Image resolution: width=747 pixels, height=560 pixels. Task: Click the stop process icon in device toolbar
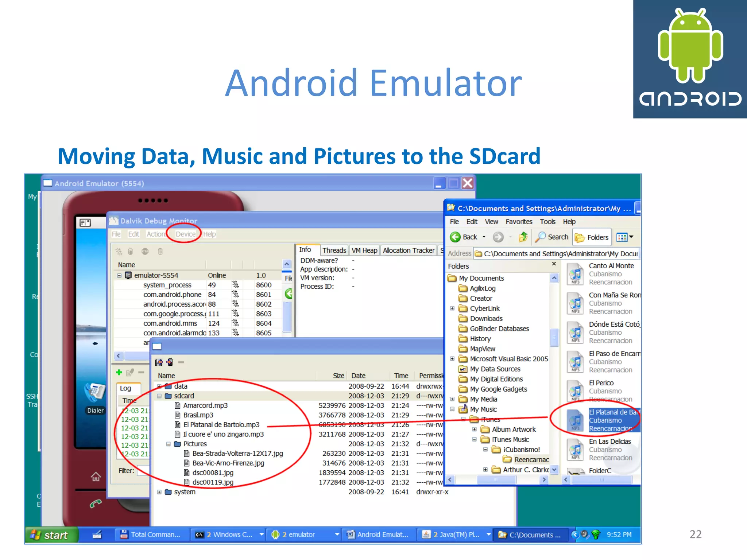point(145,252)
